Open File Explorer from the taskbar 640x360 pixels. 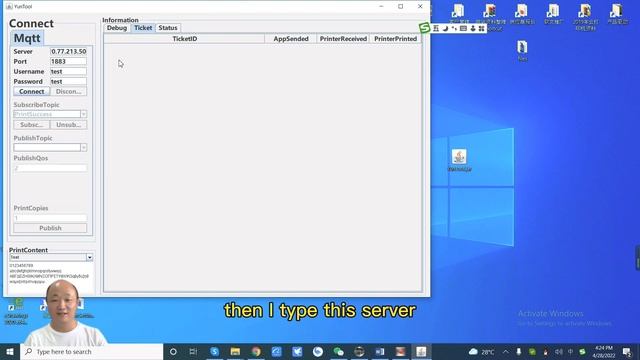click(235, 351)
